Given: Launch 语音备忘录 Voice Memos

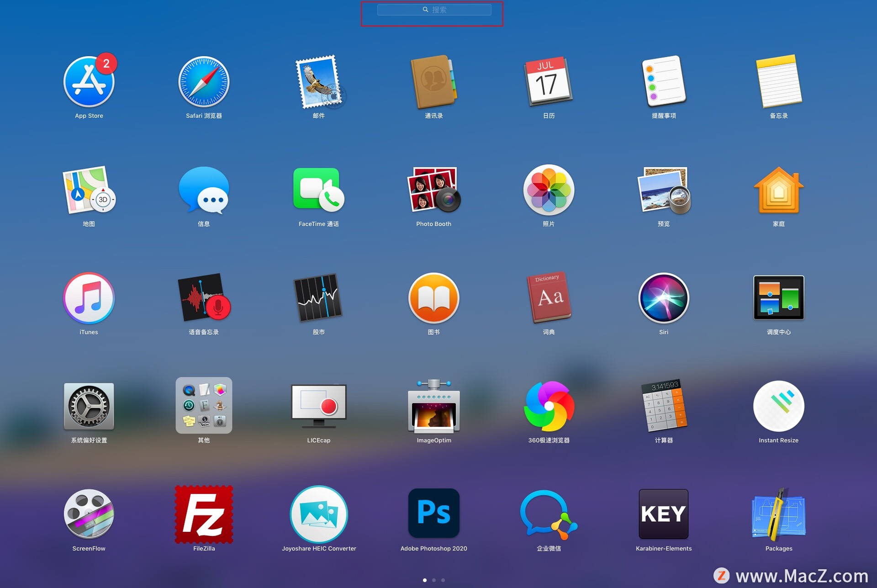Looking at the screenshot, I should pos(204,298).
